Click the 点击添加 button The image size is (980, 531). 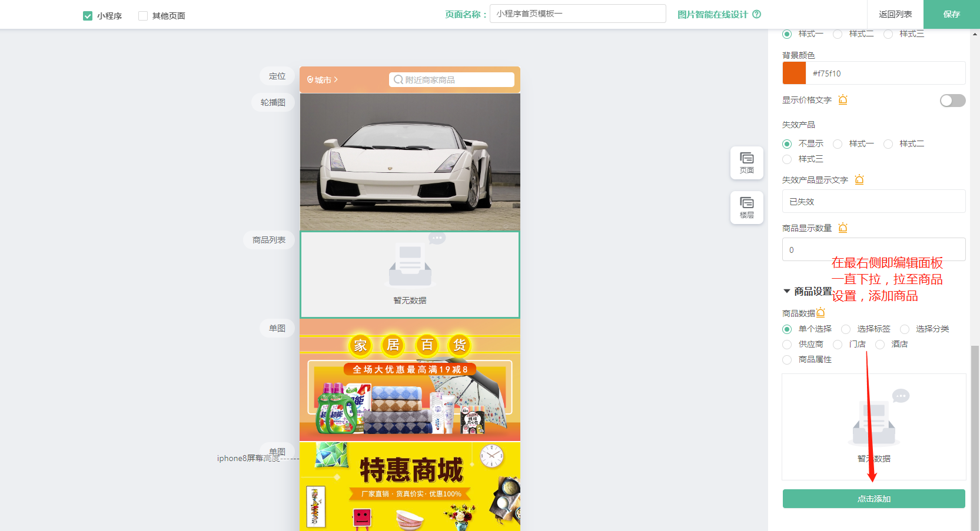pyautogui.click(x=873, y=499)
